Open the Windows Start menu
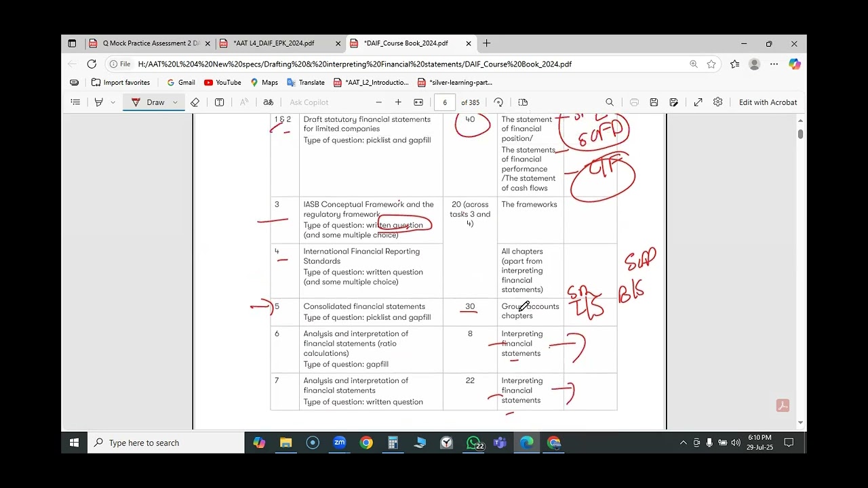This screenshot has width=868, height=488. click(75, 443)
